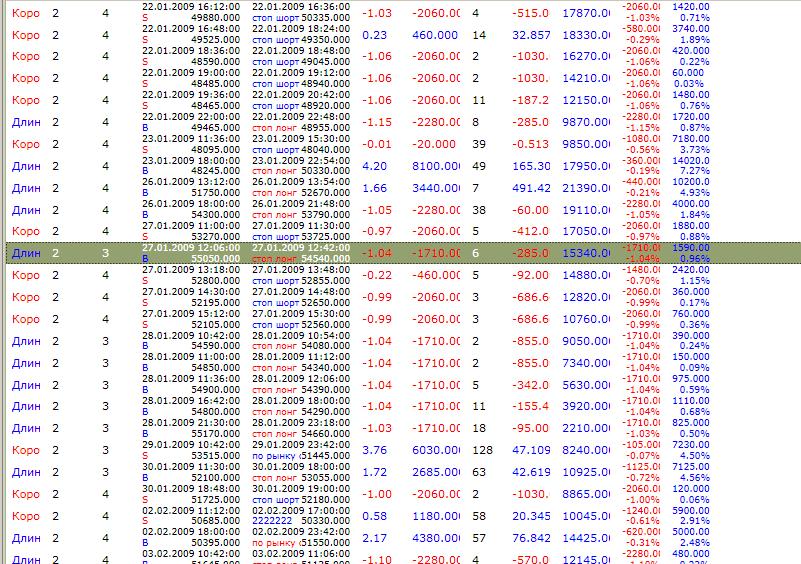Screen dimensions: 801x564
Task: Select the -0.01 percent cell
Action: coord(377,145)
